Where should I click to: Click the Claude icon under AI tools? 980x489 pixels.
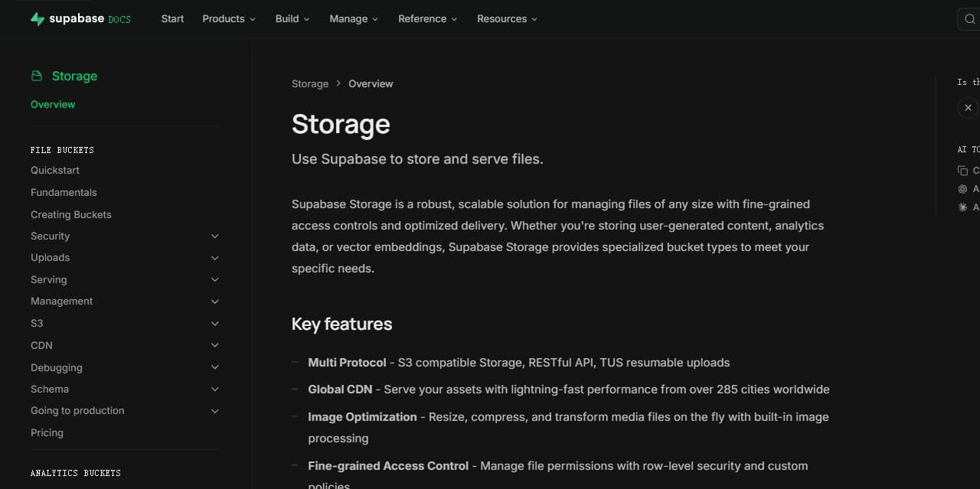coord(963,207)
